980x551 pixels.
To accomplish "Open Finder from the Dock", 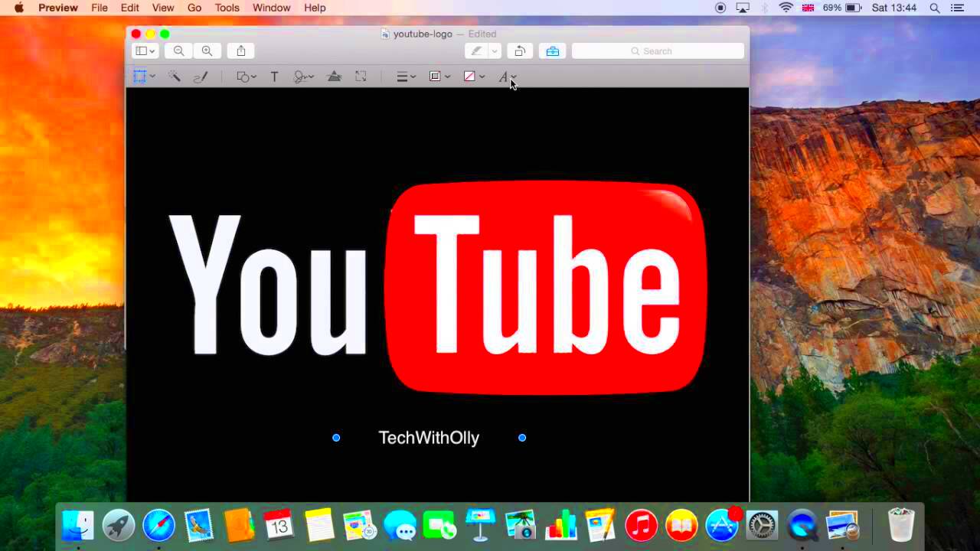I will 78,526.
